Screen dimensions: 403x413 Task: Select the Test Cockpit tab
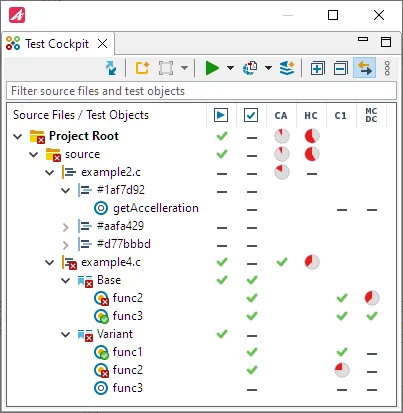point(57,44)
